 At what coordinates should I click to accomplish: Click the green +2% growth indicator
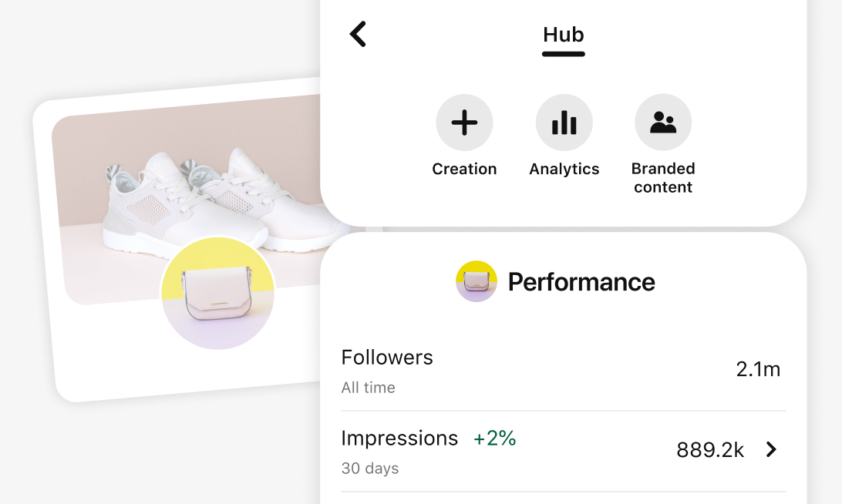click(493, 438)
